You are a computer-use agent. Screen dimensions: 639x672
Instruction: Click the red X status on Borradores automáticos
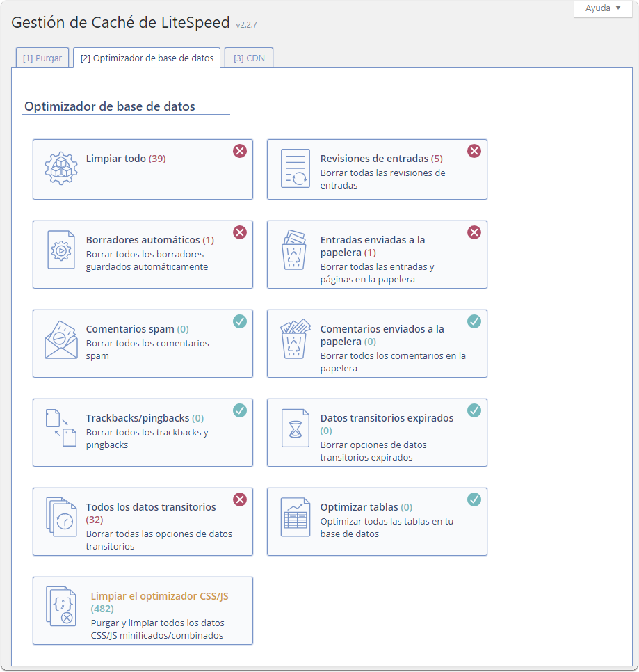pyautogui.click(x=240, y=232)
